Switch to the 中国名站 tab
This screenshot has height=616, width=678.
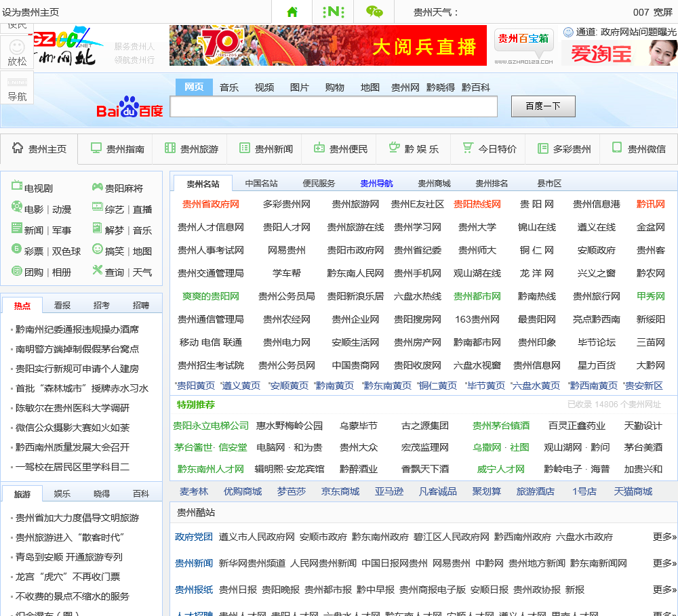(x=261, y=184)
